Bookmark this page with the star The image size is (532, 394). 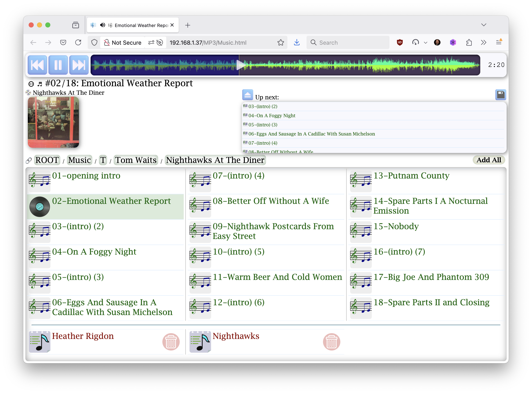[x=281, y=42]
